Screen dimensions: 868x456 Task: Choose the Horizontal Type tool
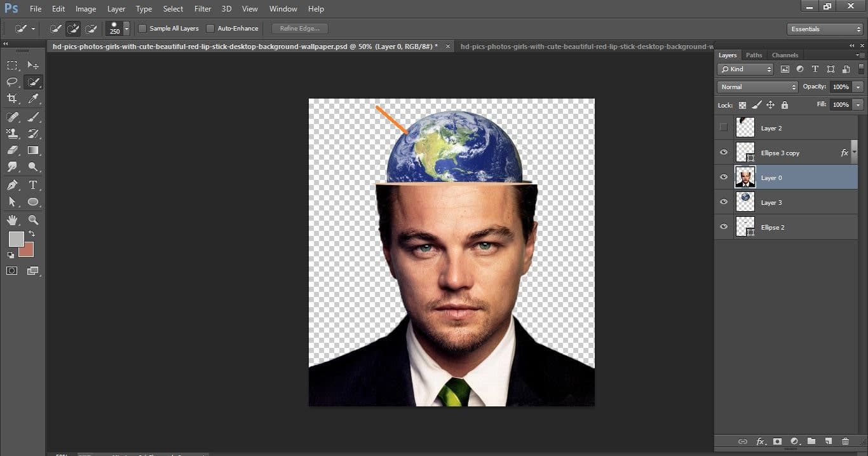coord(33,183)
